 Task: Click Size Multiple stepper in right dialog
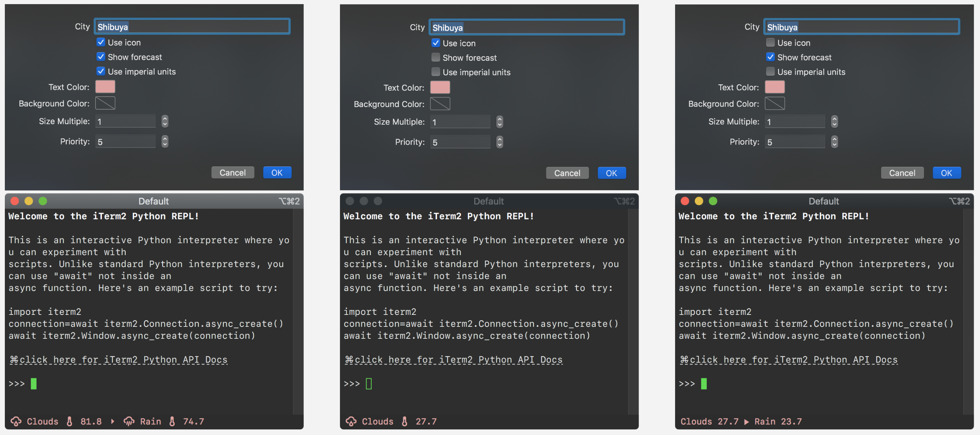834,121
